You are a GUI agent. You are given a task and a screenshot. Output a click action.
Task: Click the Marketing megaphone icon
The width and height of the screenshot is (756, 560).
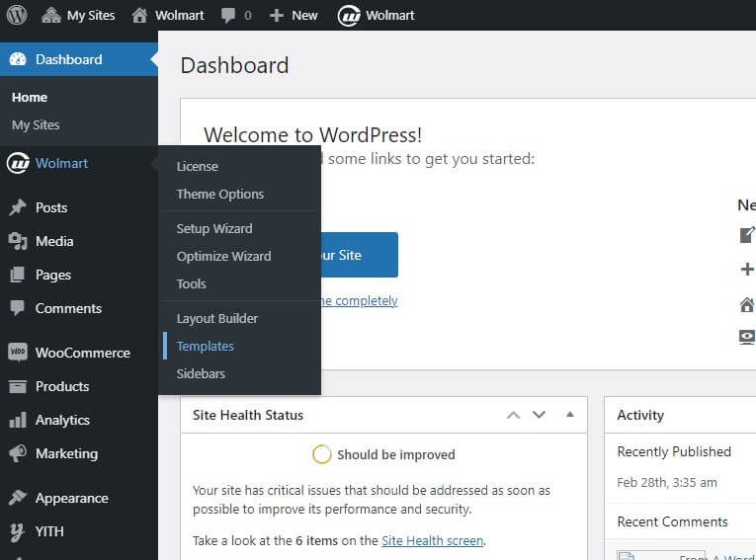point(17,453)
